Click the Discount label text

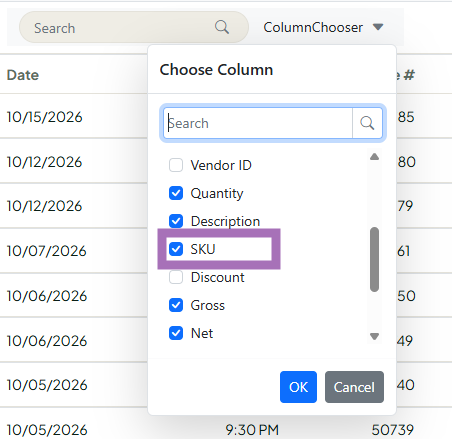pyautogui.click(x=218, y=277)
